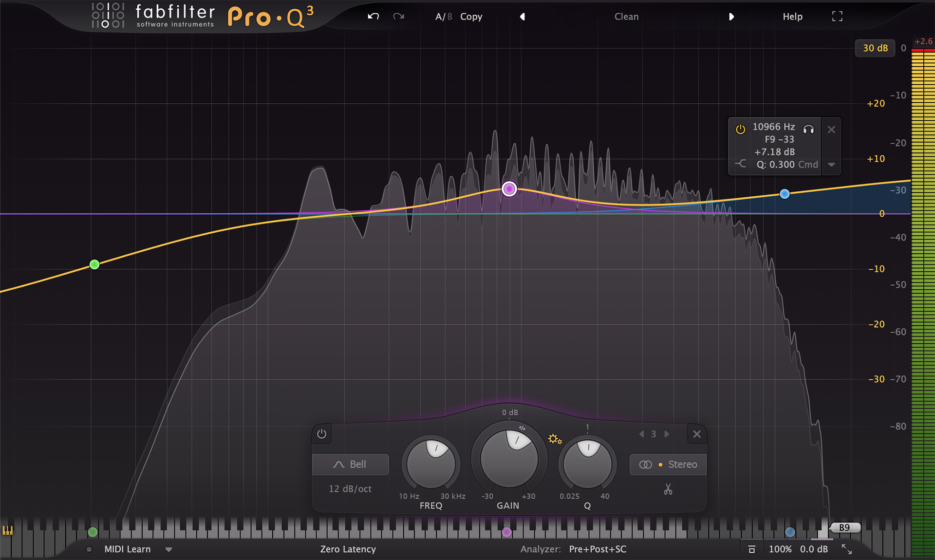
Task: Split the band with scissors icon
Action: pyautogui.click(x=668, y=489)
